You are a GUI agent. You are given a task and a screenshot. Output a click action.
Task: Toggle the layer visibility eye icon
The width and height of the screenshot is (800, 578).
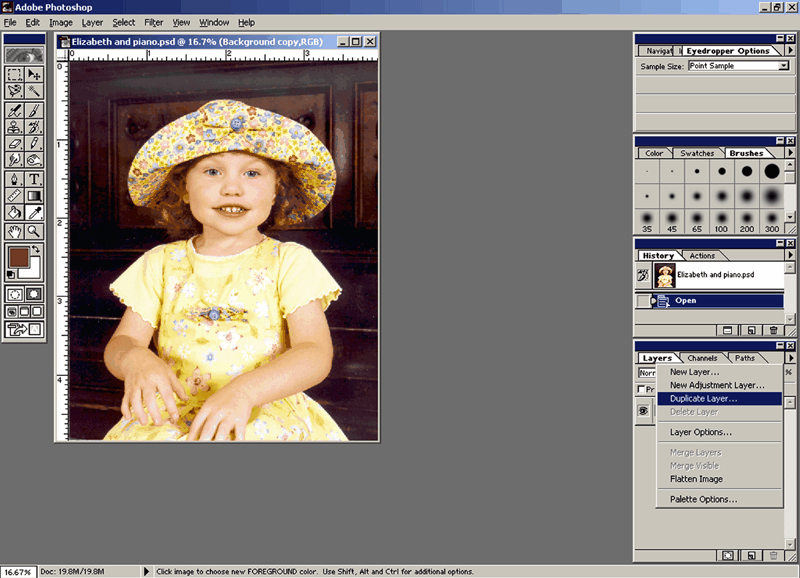coord(644,410)
